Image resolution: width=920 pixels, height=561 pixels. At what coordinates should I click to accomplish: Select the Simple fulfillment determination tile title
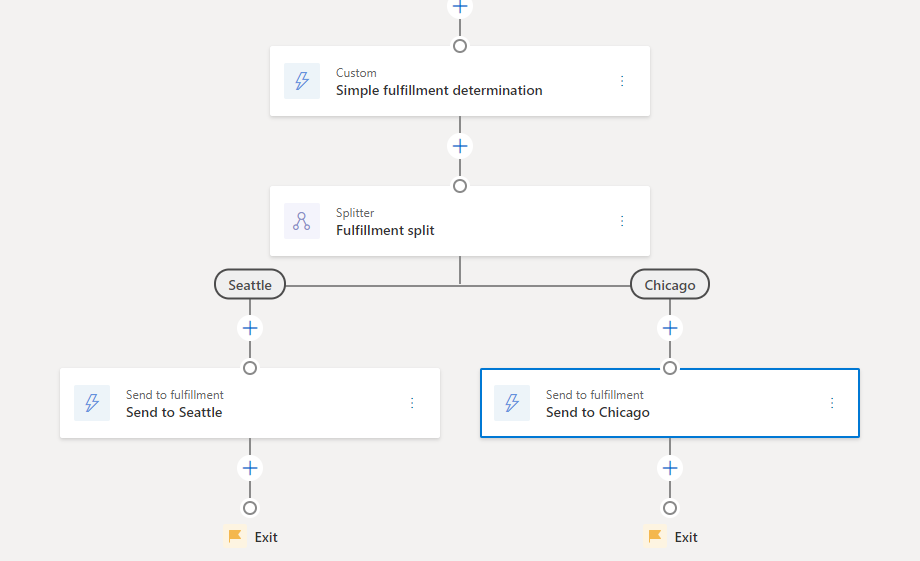(x=439, y=90)
